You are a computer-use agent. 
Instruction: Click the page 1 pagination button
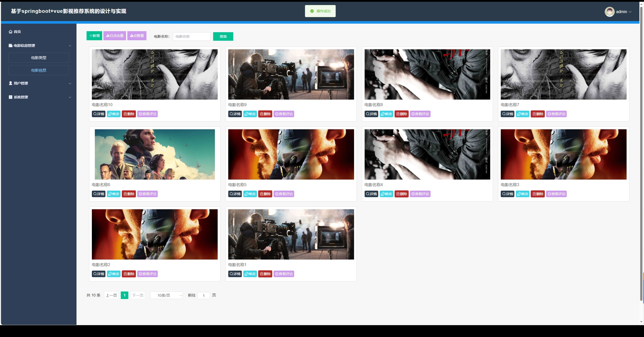[125, 295]
